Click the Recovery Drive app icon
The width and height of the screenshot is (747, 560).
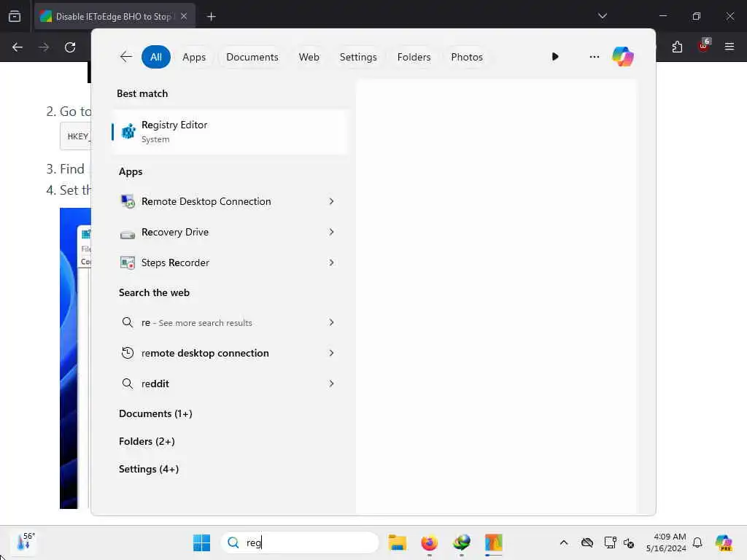pos(127,233)
